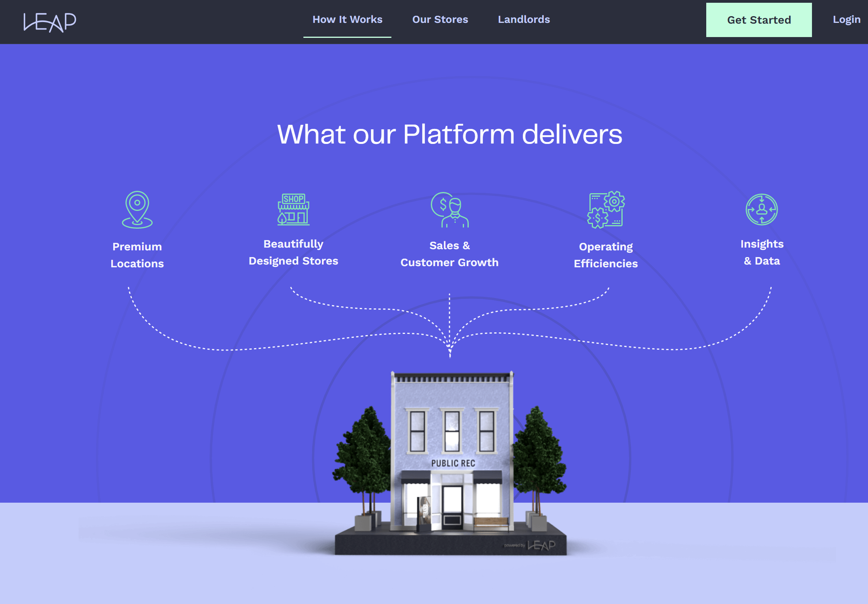Click the What our Platform delivers heading
The image size is (868, 604).
449,134
